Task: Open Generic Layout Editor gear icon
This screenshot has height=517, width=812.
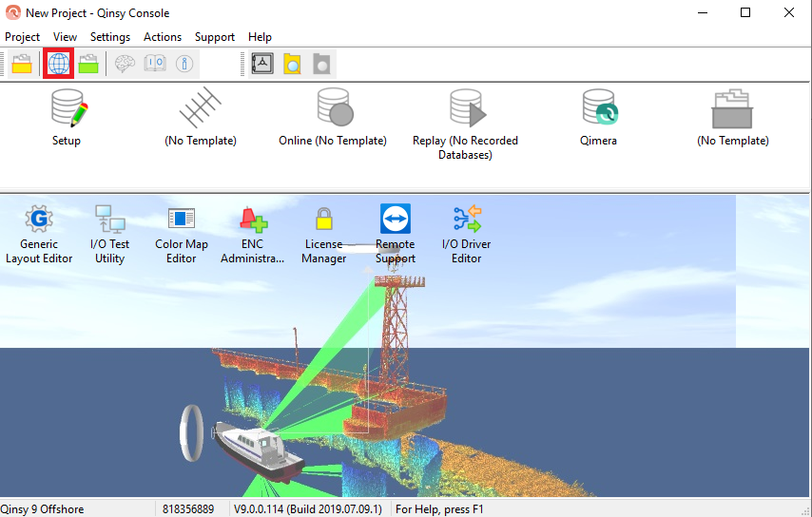Action: (39, 219)
